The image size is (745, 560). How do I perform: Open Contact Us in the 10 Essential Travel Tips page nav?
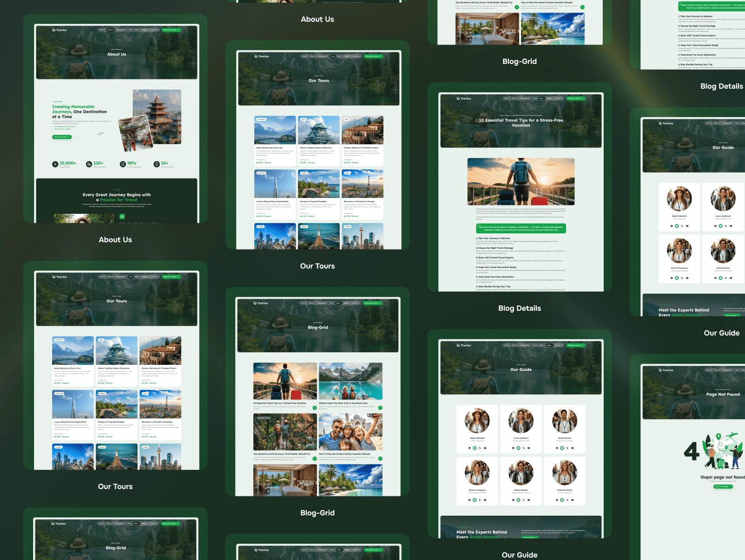pos(559,98)
